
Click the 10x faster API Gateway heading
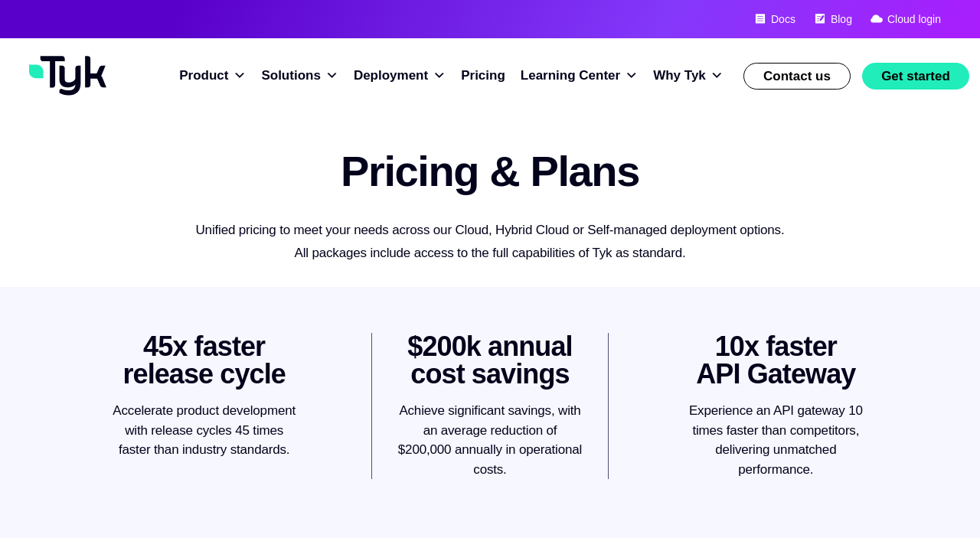pos(776,360)
